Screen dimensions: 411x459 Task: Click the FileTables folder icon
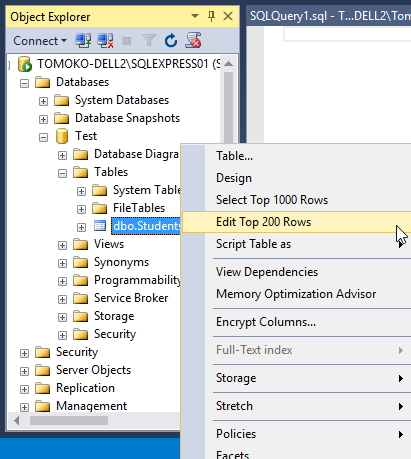tap(100, 208)
